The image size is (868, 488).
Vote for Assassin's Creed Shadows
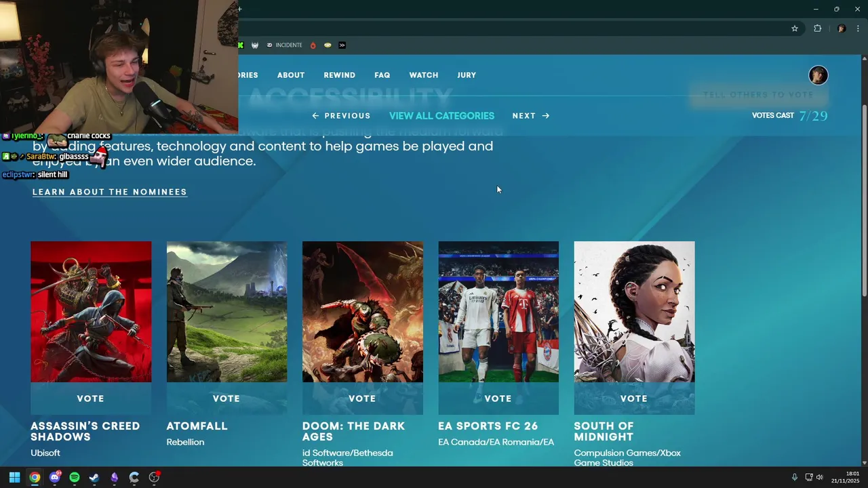point(91,399)
